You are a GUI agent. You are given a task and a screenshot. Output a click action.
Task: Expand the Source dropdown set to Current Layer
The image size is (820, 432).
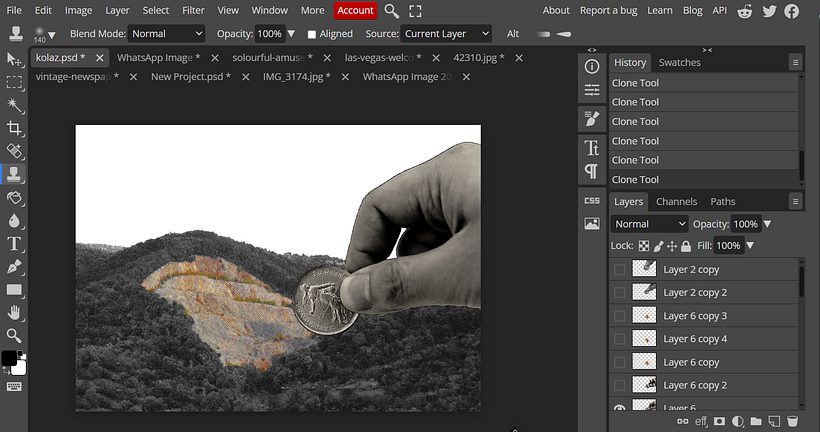pyautogui.click(x=446, y=34)
